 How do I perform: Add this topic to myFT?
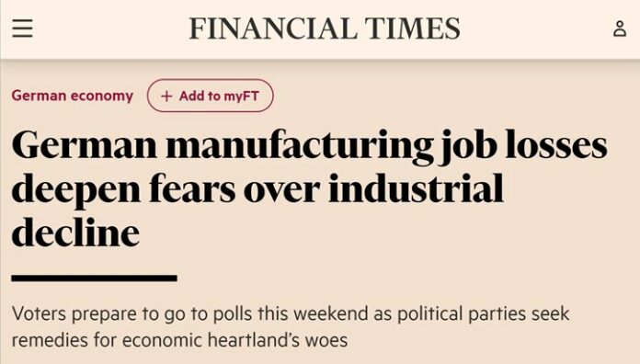210,96
